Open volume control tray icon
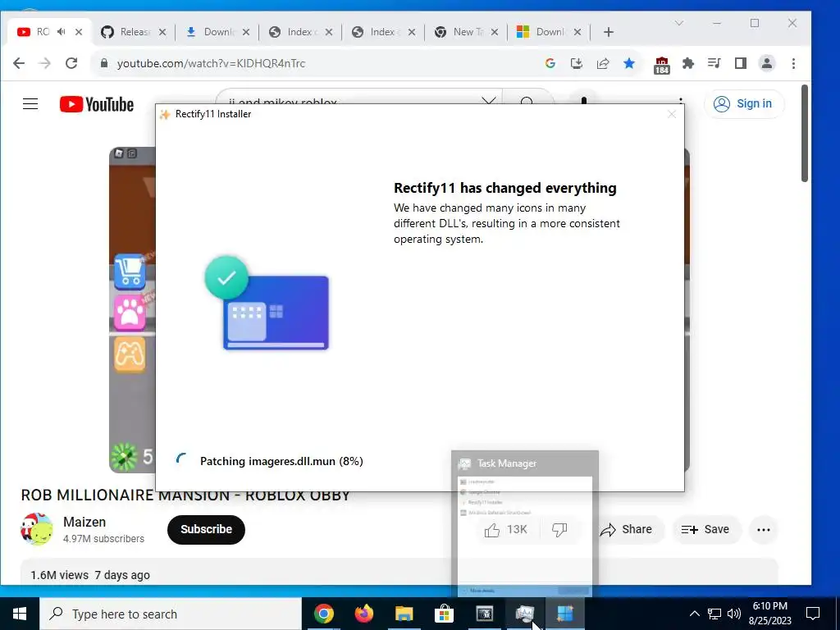 (734, 614)
